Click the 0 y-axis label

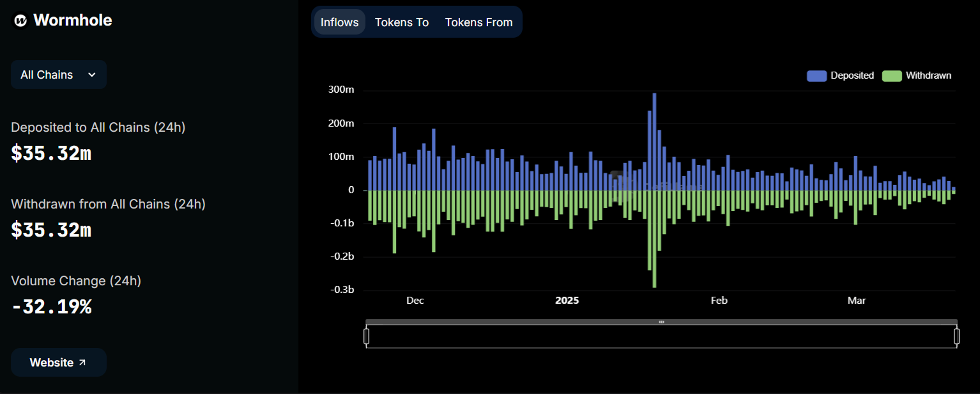coord(351,190)
